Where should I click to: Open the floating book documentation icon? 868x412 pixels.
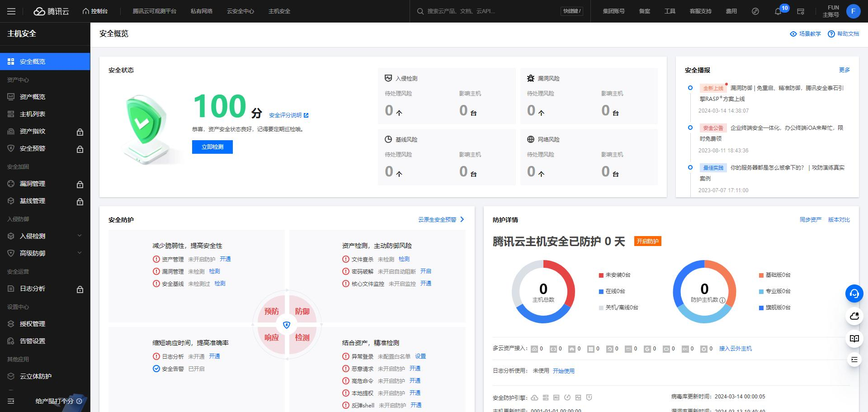[x=854, y=338]
